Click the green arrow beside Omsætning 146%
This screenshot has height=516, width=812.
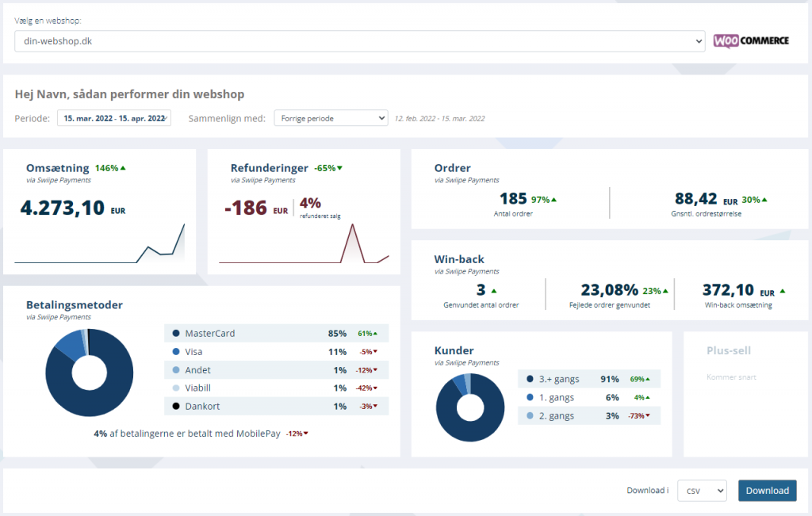coord(124,168)
